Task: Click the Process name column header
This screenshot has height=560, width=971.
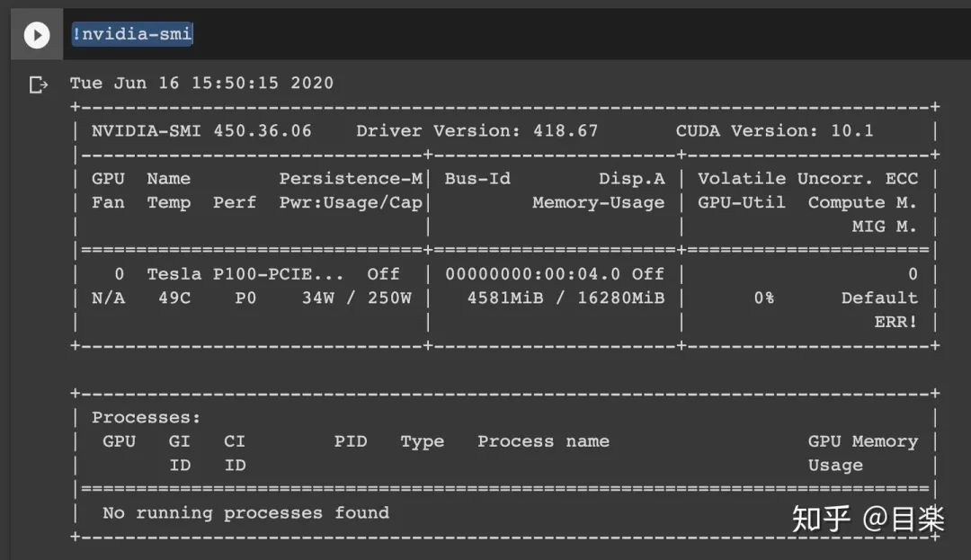Action: [x=543, y=441]
